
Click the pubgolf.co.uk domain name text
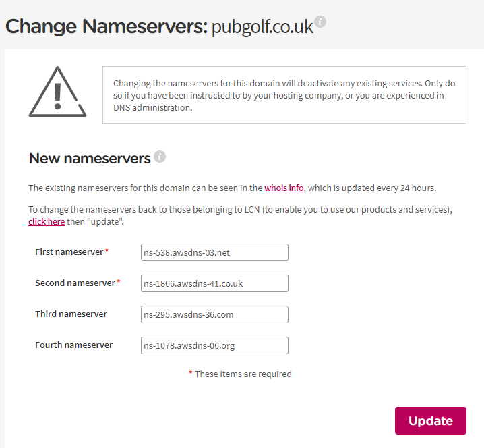[262, 27]
